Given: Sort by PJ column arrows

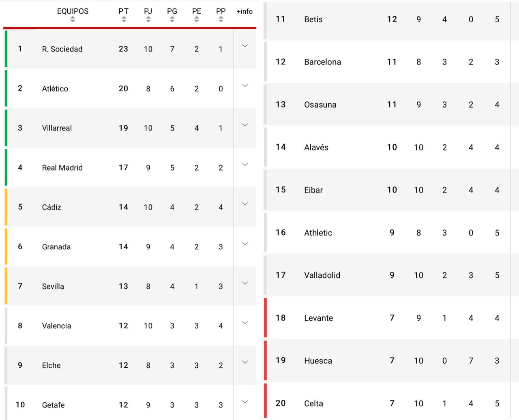Looking at the screenshot, I should pos(148,19).
